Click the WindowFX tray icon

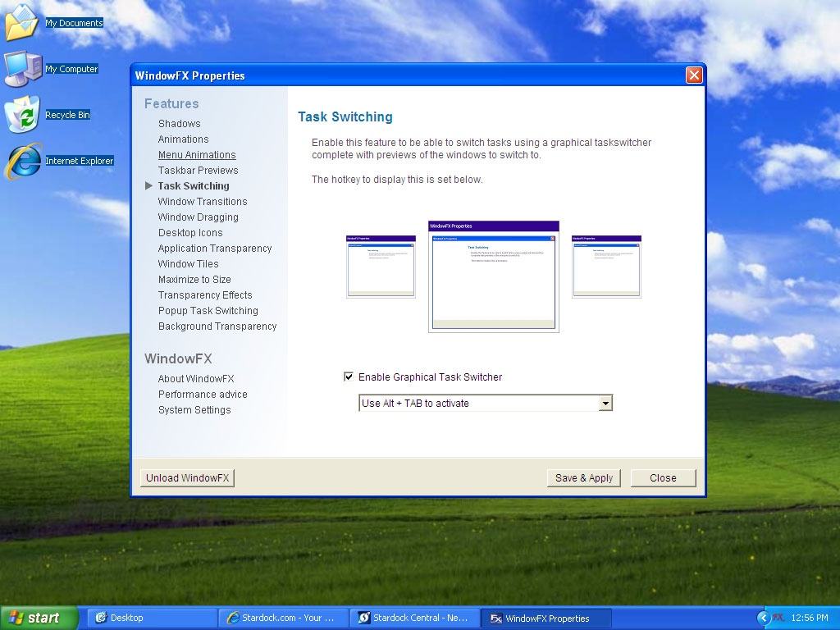(x=778, y=618)
